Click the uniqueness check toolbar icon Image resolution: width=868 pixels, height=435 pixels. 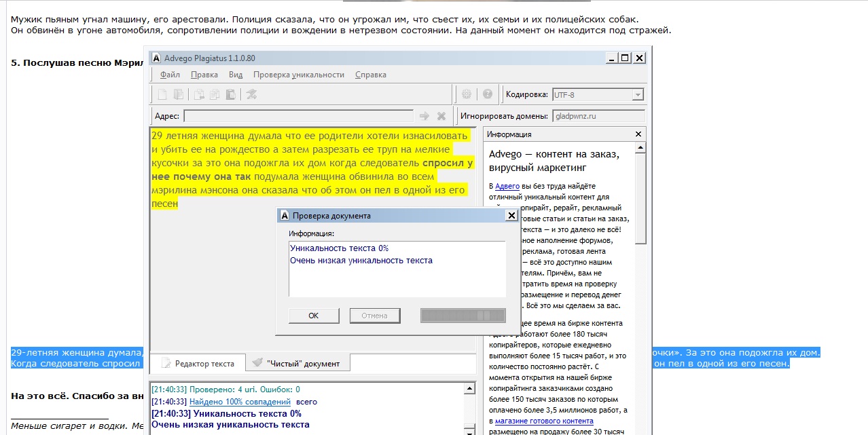coord(251,94)
